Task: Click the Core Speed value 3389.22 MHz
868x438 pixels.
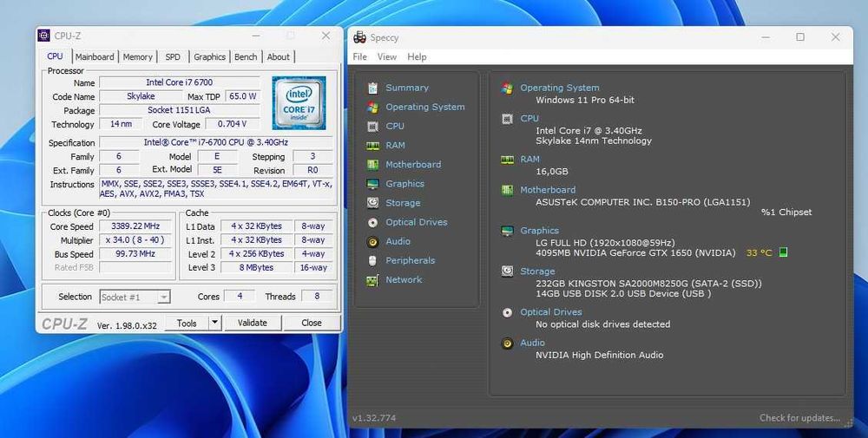Action: click(135, 226)
